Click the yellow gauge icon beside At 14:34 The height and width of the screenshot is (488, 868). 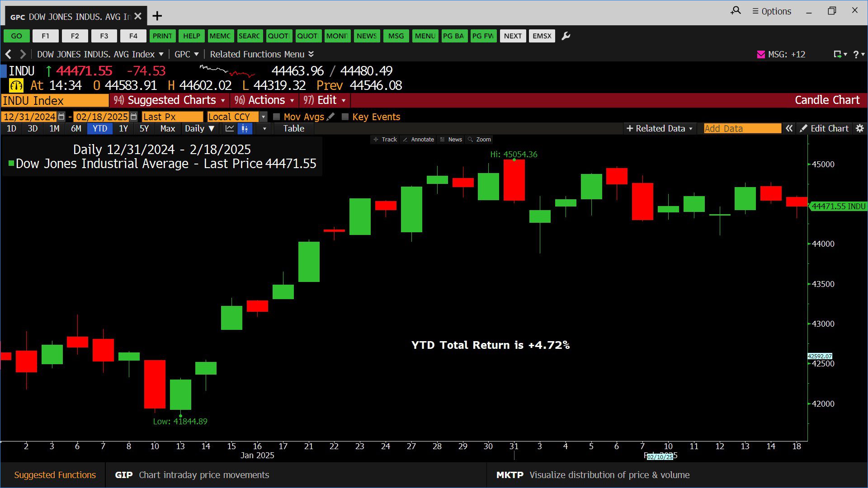(16, 85)
